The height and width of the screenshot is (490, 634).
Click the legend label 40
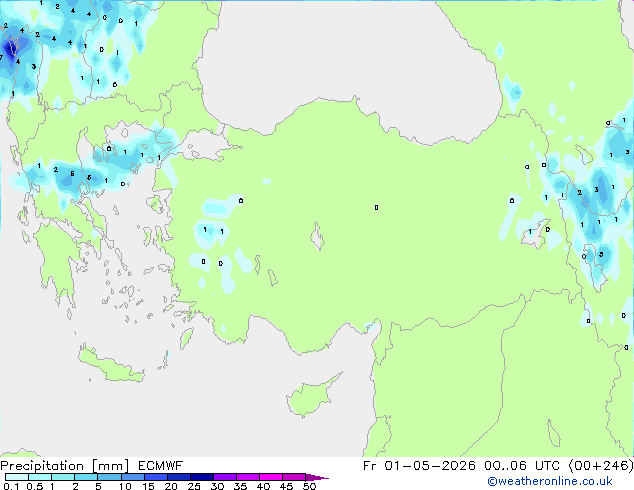coord(263,486)
